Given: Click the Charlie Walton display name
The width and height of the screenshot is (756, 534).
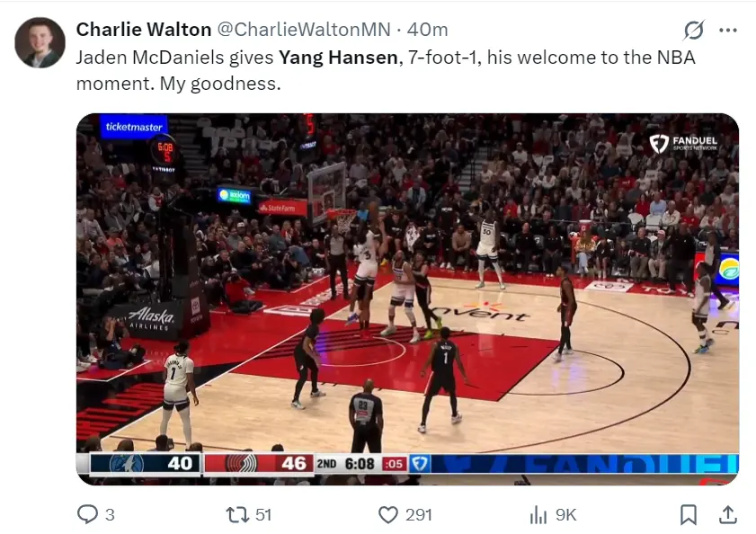Looking at the screenshot, I should pyautogui.click(x=144, y=30).
